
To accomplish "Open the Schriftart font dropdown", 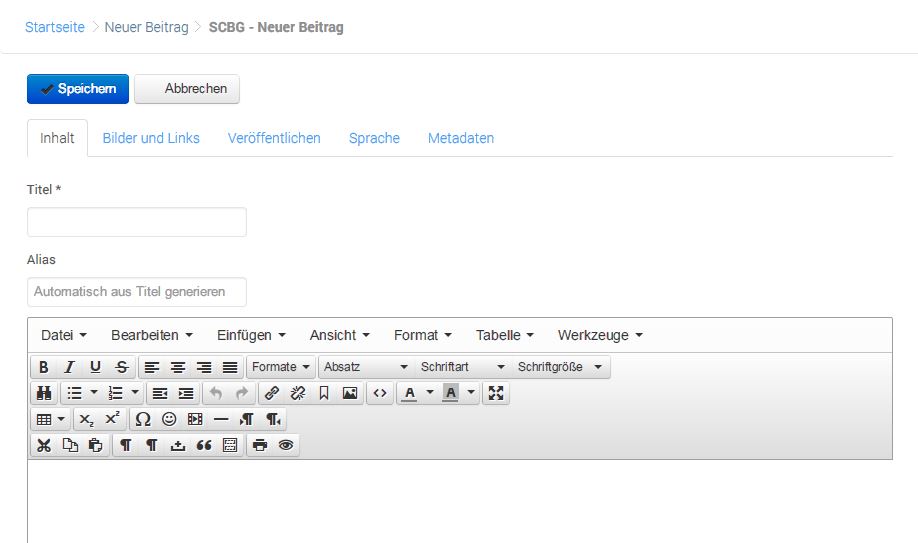I will point(462,367).
